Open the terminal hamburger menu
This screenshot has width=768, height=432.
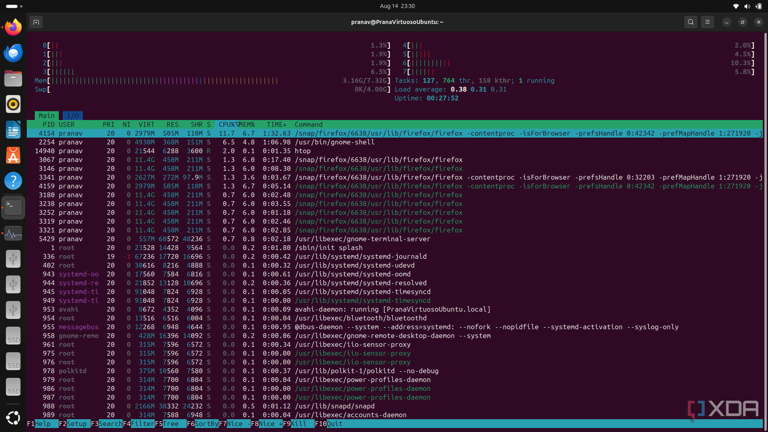tap(707, 22)
